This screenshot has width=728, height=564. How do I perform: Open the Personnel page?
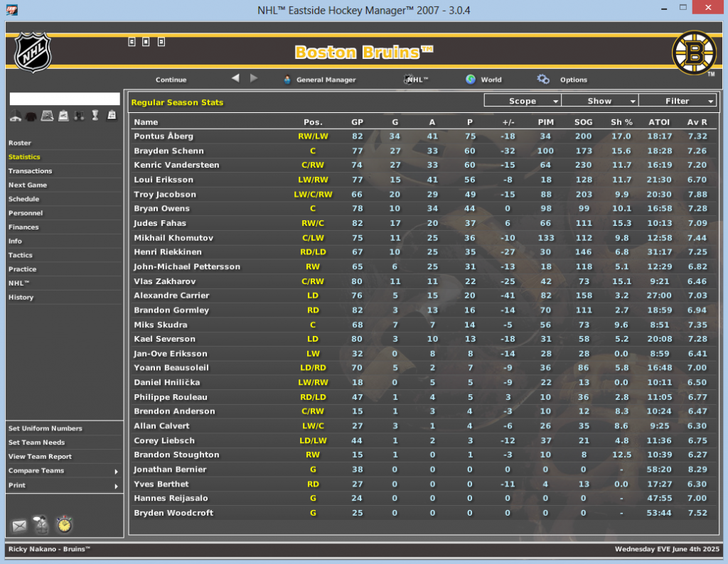[x=26, y=213]
